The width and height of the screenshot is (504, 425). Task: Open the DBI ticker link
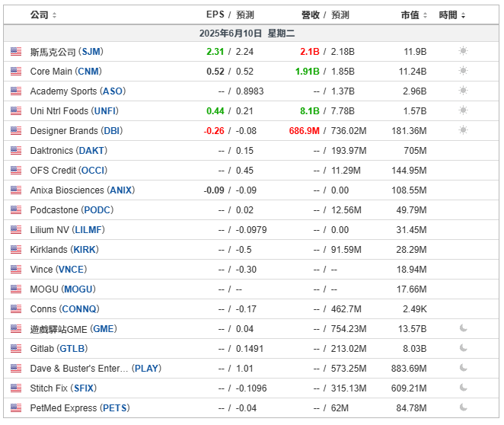click(112, 130)
